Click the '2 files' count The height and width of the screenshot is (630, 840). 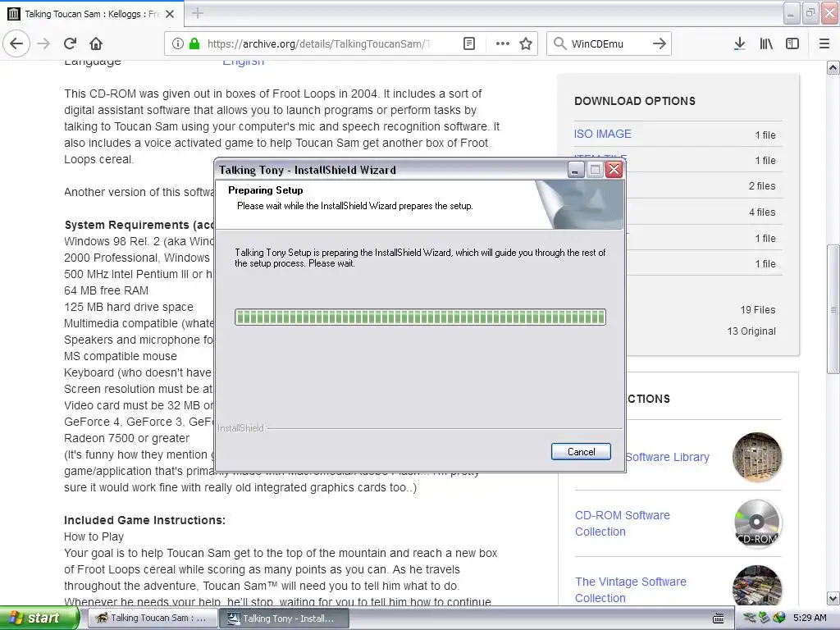[x=762, y=186]
